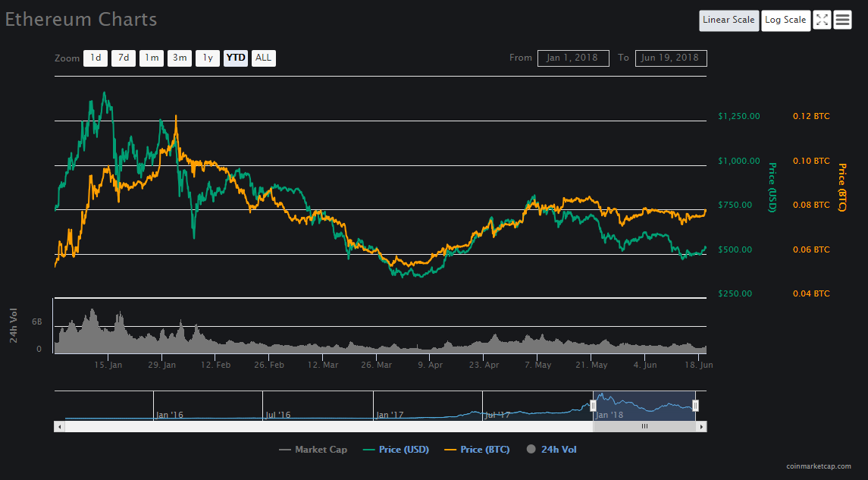This screenshot has width=868, height=480.
Task: Grab the left navigator range handle
Action: tap(593, 406)
